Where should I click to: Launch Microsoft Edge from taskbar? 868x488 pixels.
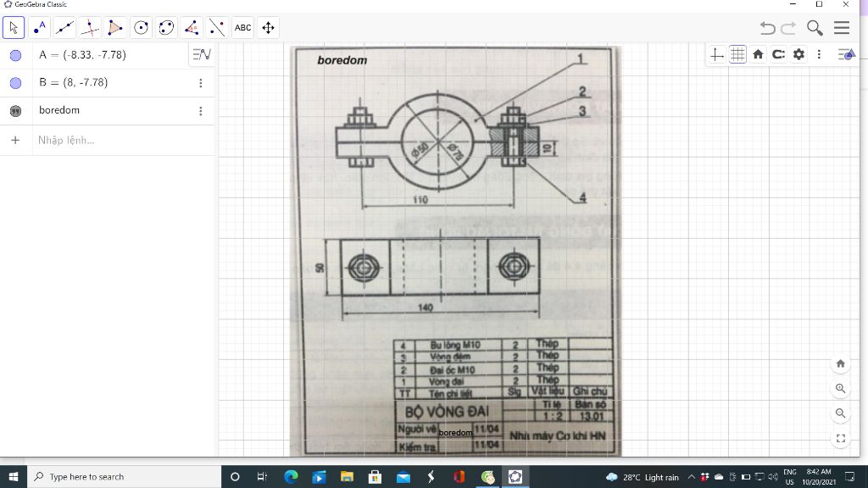pos(291,476)
